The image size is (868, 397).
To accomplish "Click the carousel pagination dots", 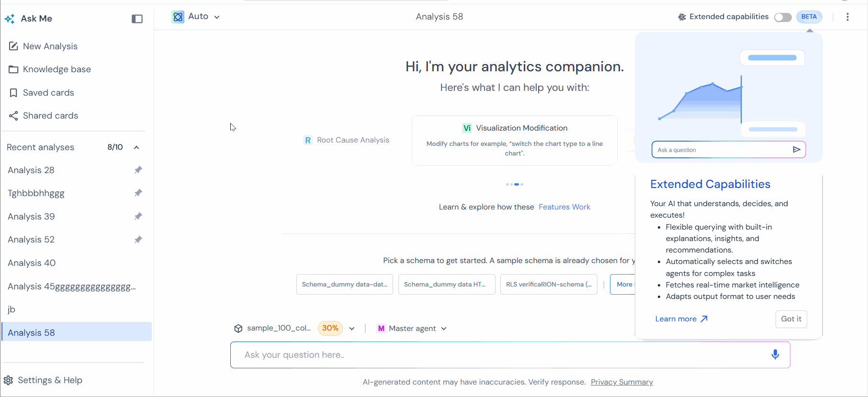I will (x=515, y=184).
